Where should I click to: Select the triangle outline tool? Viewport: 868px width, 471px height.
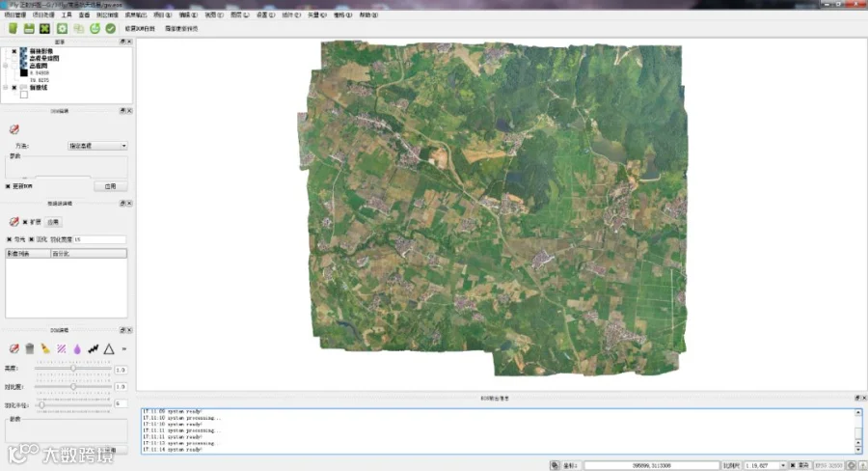(x=109, y=348)
